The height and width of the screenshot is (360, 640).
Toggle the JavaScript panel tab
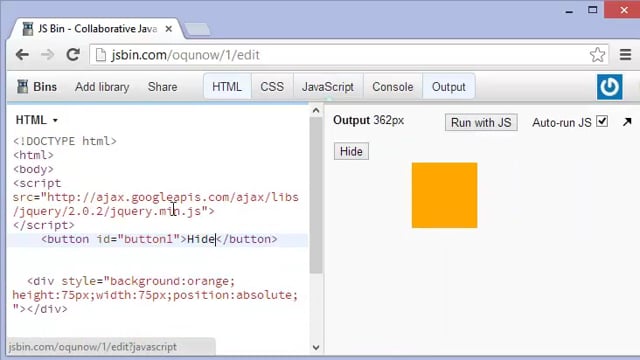328,87
